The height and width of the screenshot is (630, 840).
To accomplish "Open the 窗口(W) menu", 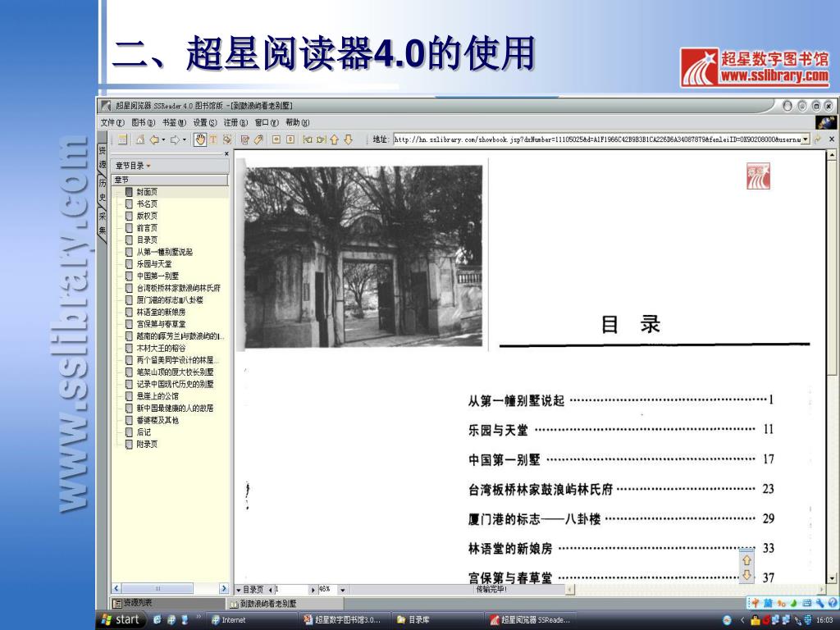I will point(267,123).
